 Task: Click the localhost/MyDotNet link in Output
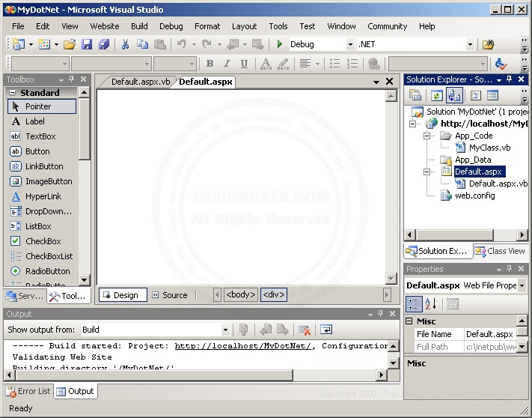point(242,345)
